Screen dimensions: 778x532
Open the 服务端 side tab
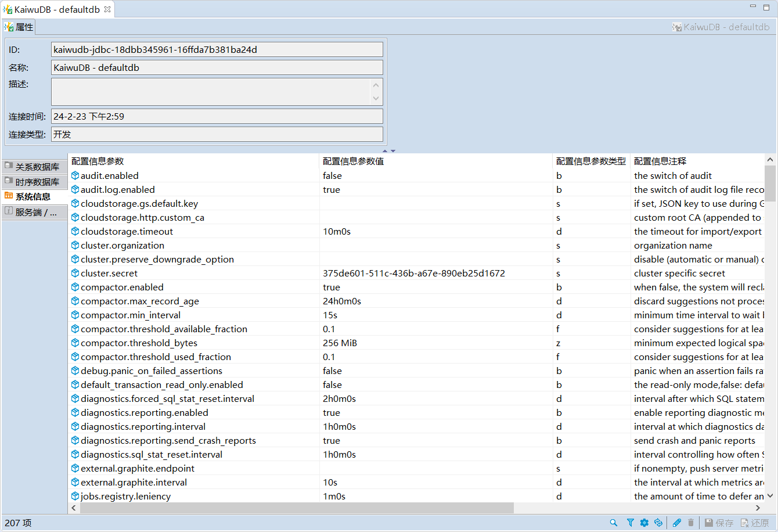pos(35,212)
